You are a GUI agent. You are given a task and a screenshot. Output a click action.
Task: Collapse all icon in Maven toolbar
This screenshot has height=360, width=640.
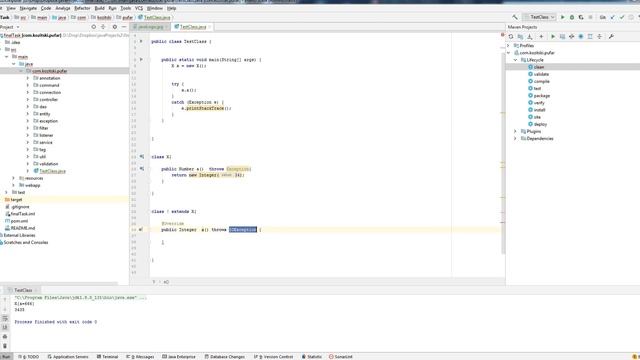pos(600,36)
